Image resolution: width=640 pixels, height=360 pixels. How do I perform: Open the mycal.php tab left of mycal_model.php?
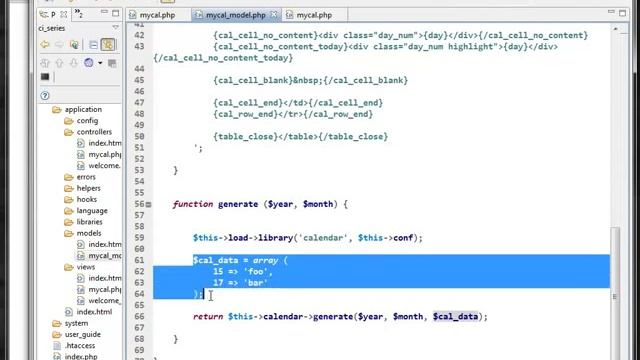click(157, 15)
